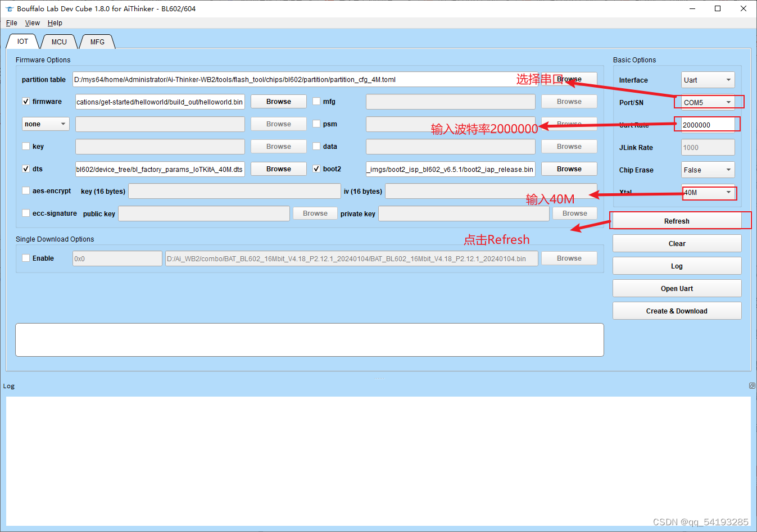Browse for the dts file
This screenshot has width=757, height=532.
coord(279,169)
